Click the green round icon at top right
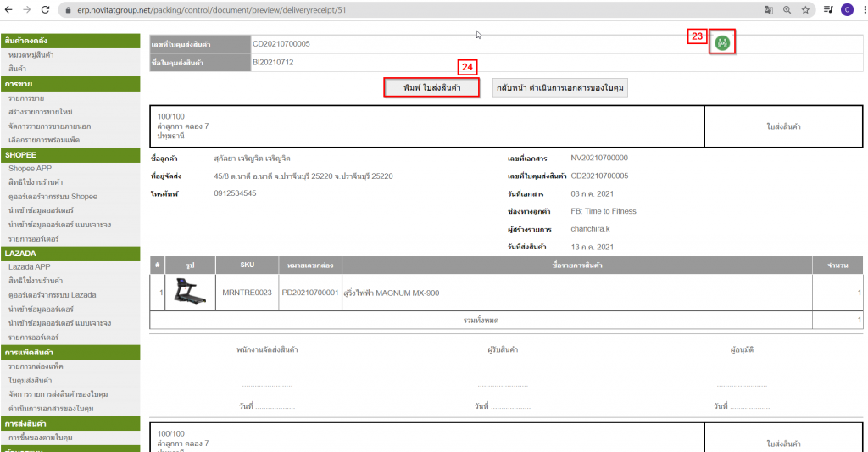 [722, 43]
